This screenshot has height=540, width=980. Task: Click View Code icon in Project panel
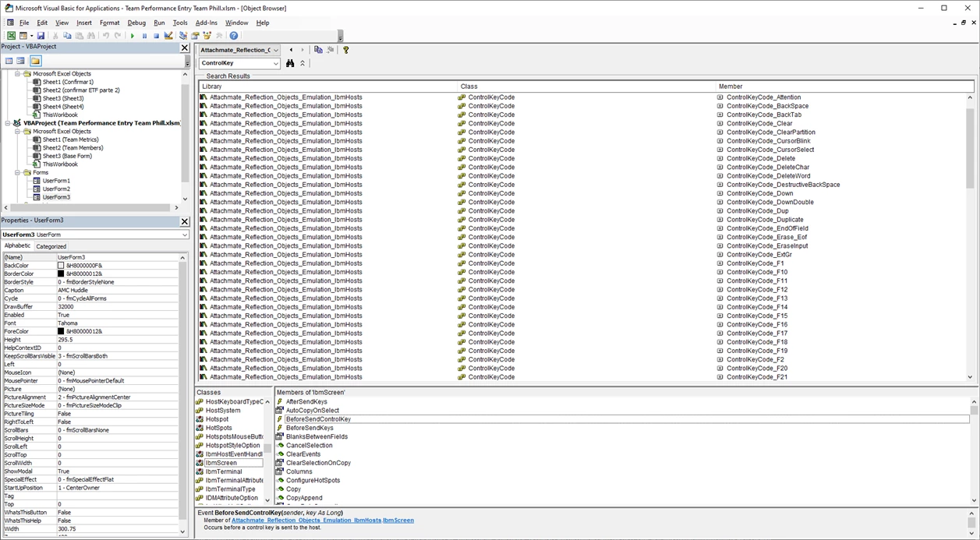[x=9, y=61]
